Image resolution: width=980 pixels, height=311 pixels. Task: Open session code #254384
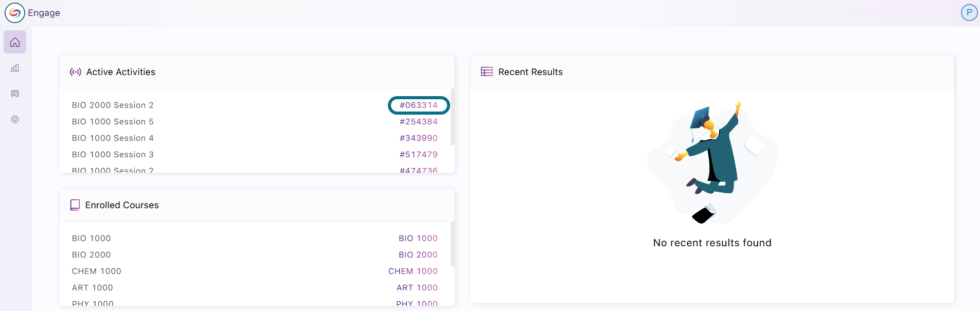click(419, 121)
